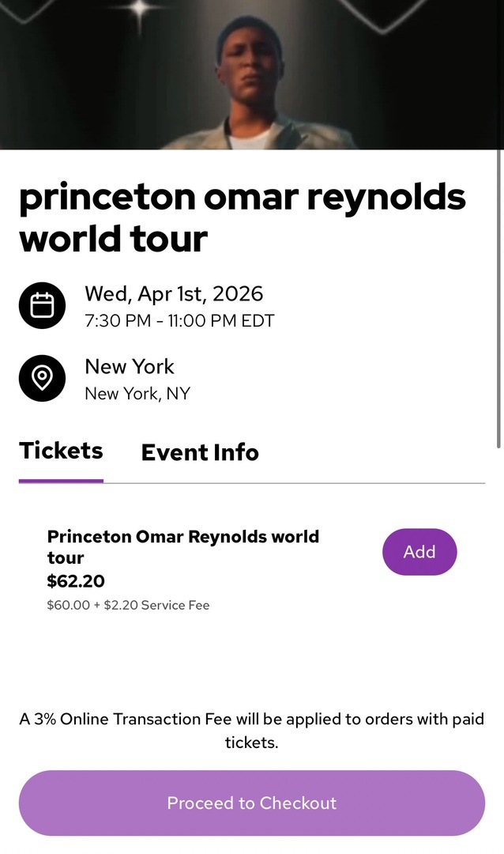Screen dimensions: 504x854
Task: Click the New York, NY address line
Action: tap(137, 393)
